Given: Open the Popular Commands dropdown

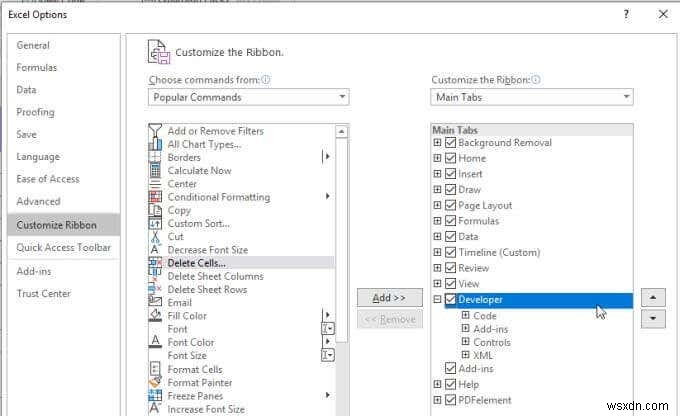Looking at the screenshot, I should 248,97.
